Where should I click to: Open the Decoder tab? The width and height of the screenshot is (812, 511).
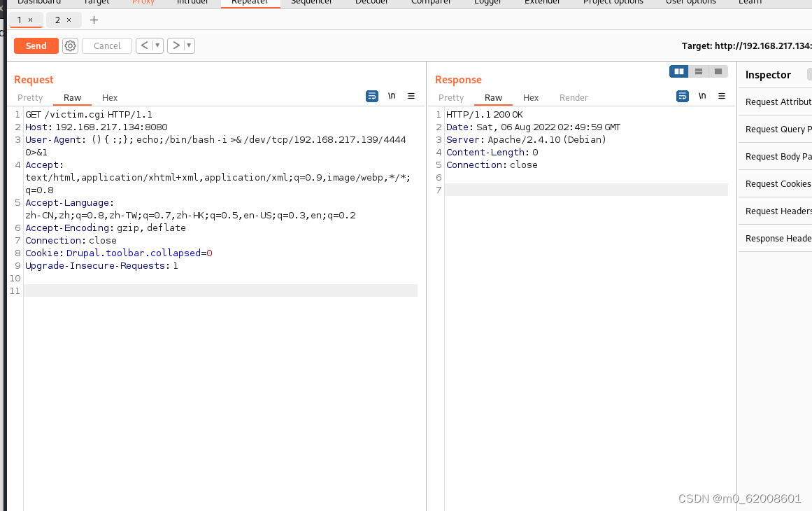click(372, 3)
